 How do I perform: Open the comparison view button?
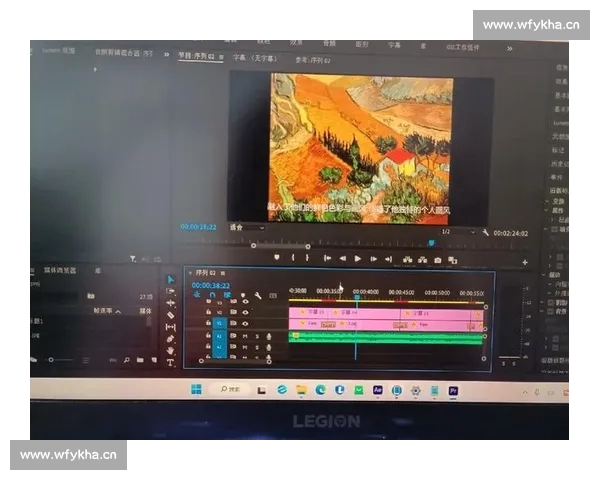(453, 260)
